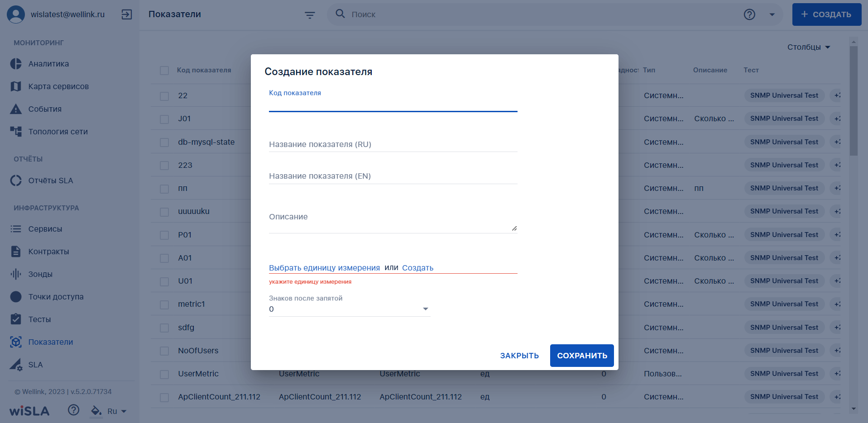Go to Контракты in the sidebar
This screenshot has height=423, width=868.
(48, 252)
